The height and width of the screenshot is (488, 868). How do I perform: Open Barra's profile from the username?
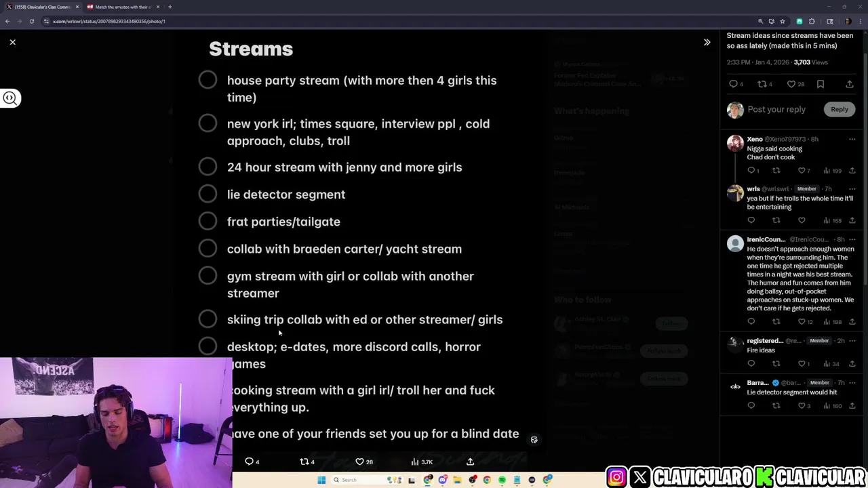pyautogui.click(x=757, y=383)
